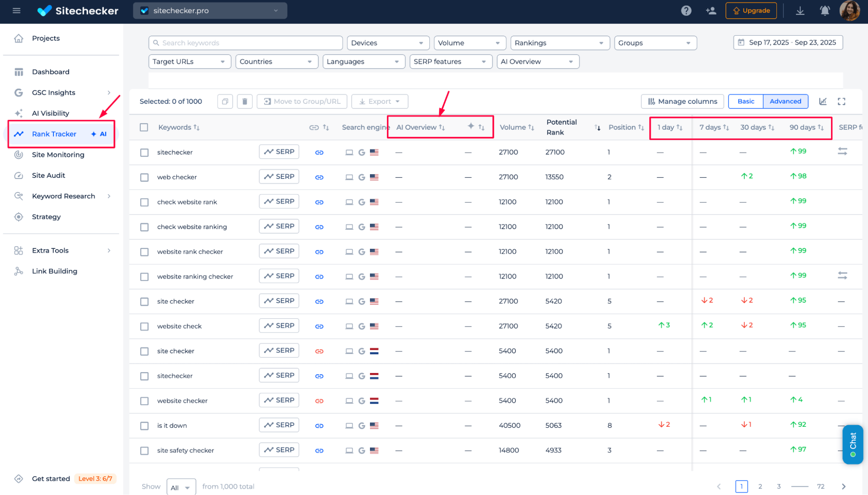Open the Chat widget
The width and height of the screenshot is (868, 495).
852,445
